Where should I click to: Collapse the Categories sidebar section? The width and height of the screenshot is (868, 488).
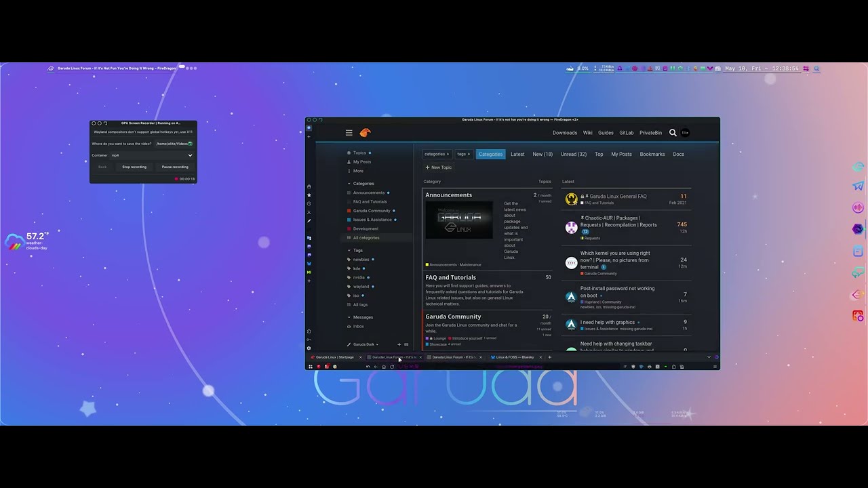point(349,184)
